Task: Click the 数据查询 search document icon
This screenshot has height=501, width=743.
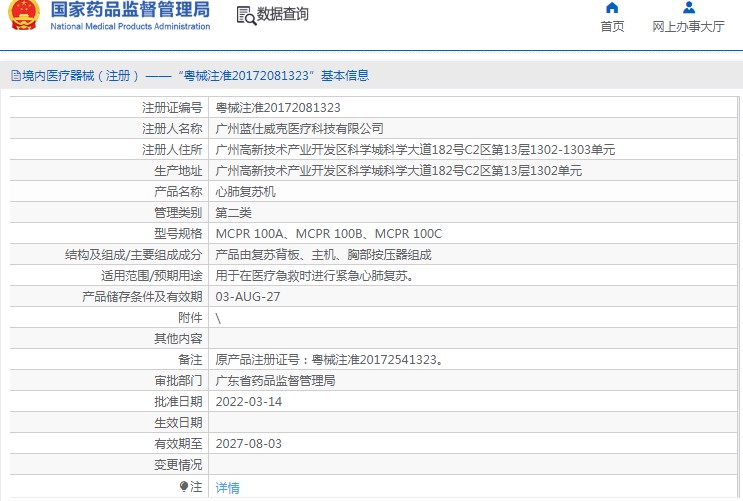Action: coord(245,15)
